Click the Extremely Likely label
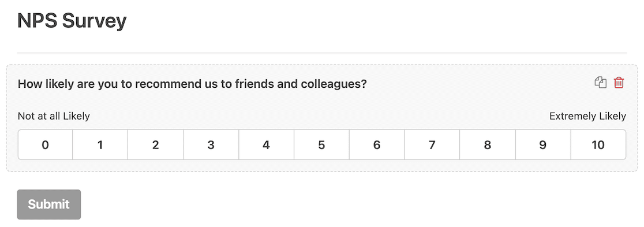644x227 pixels. [x=587, y=116]
